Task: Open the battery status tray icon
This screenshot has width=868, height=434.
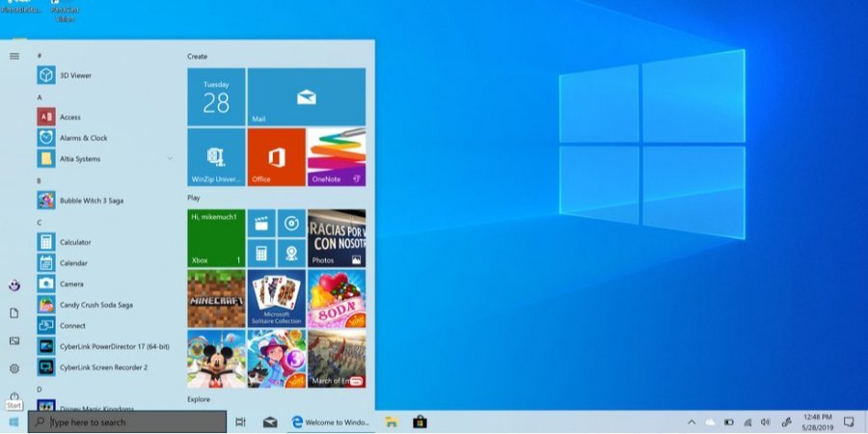Action: [x=729, y=422]
